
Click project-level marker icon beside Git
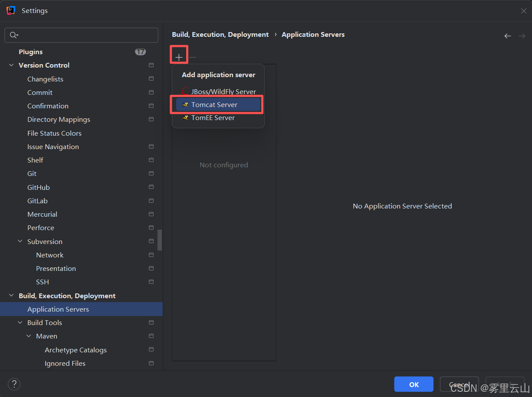click(151, 173)
